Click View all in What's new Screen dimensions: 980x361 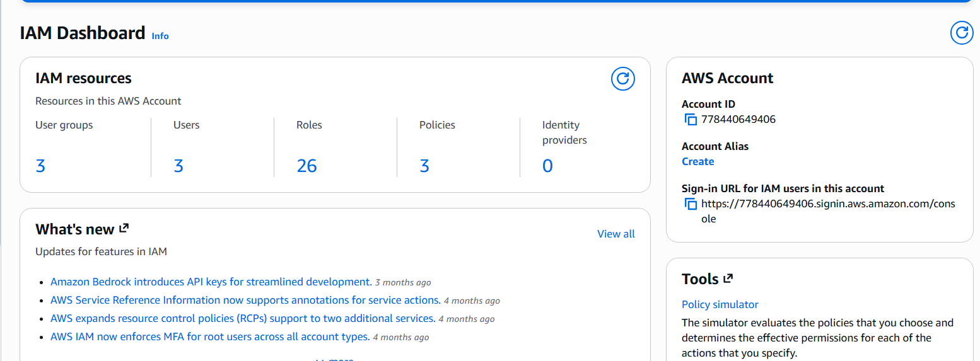click(x=616, y=234)
